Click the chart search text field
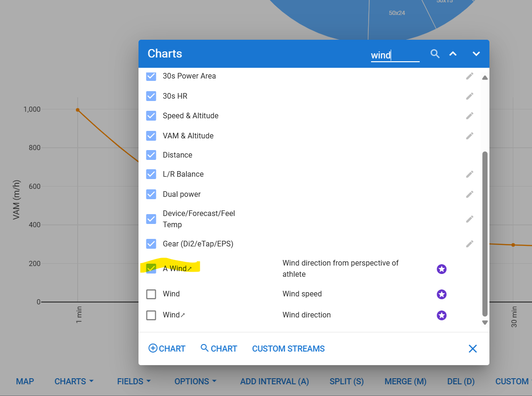532x396 pixels. coord(395,55)
